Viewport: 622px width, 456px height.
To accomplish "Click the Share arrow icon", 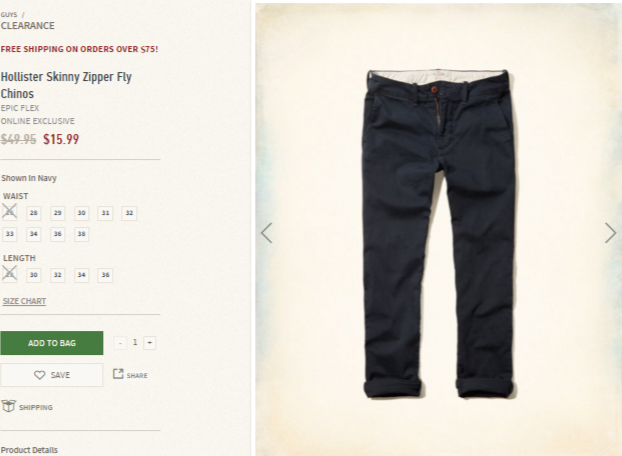I will [118, 374].
